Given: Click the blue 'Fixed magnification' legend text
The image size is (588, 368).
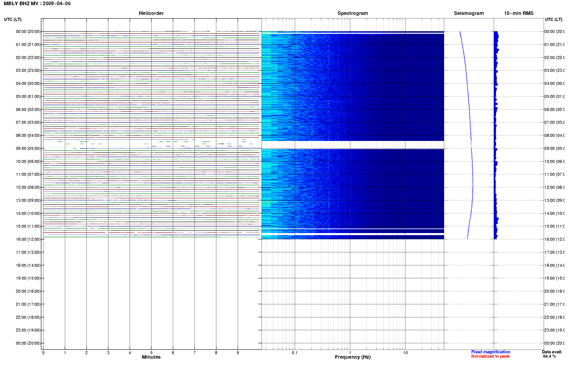Looking at the screenshot, I should tap(491, 352).
